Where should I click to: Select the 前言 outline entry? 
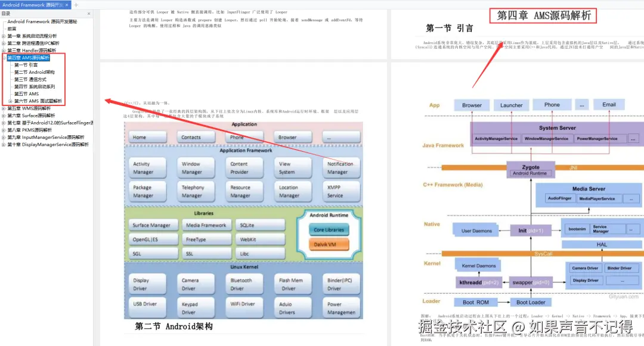pos(11,29)
